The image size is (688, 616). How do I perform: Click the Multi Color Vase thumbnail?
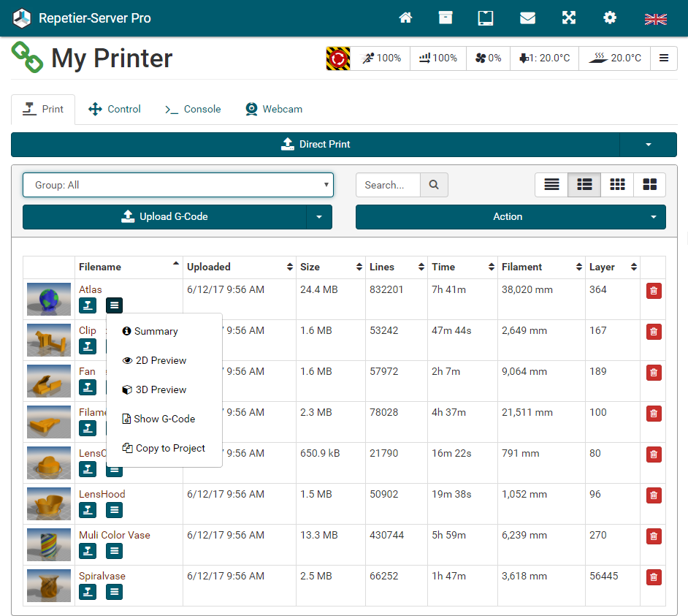point(49,544)
